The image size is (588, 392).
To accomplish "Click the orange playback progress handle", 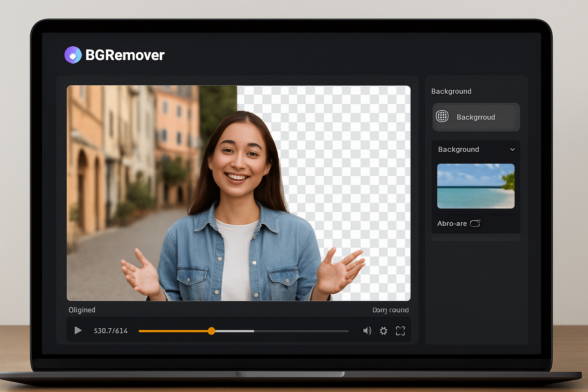I will click(x=211, y=331).
